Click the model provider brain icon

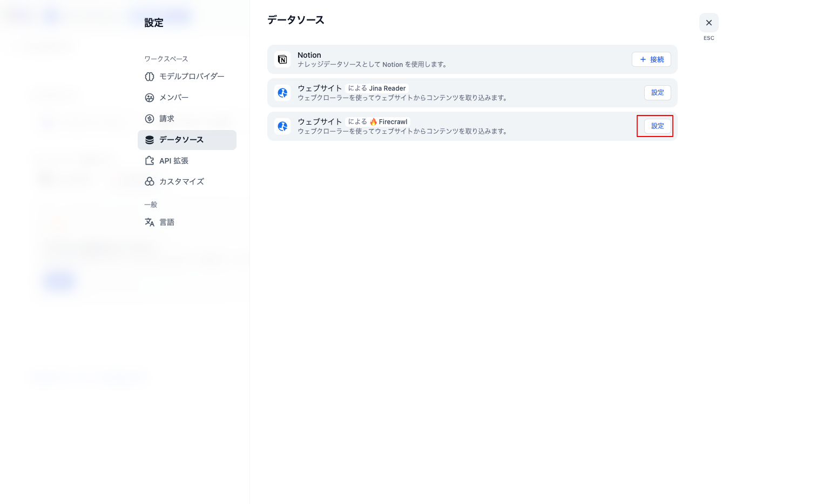click(150, 77)
